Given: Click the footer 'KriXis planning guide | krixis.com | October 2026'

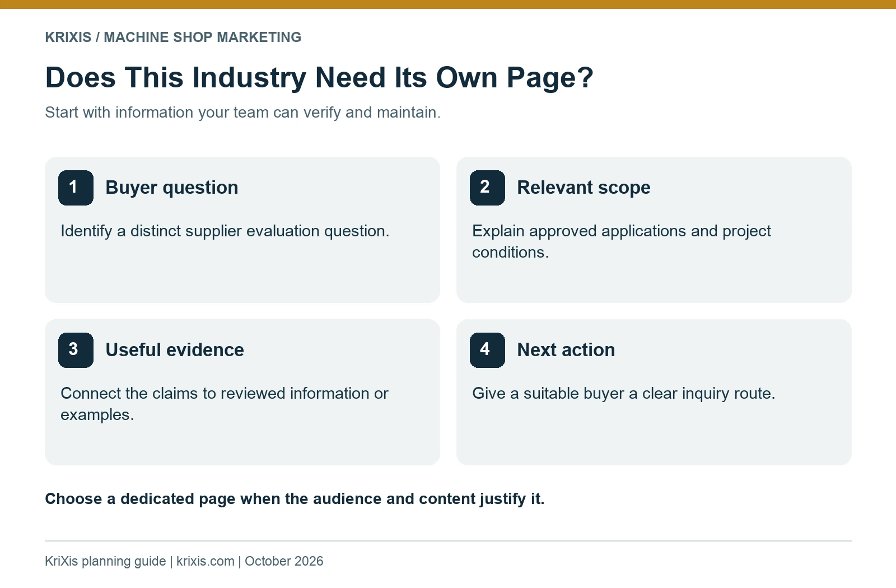Looking at the screenshot, I should point(184,561).
